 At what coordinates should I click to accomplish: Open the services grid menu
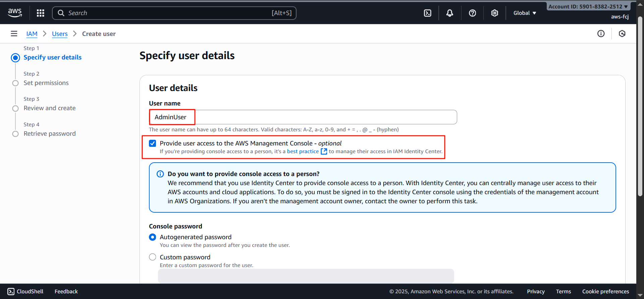pyautogui.click(x=41, y=13)
